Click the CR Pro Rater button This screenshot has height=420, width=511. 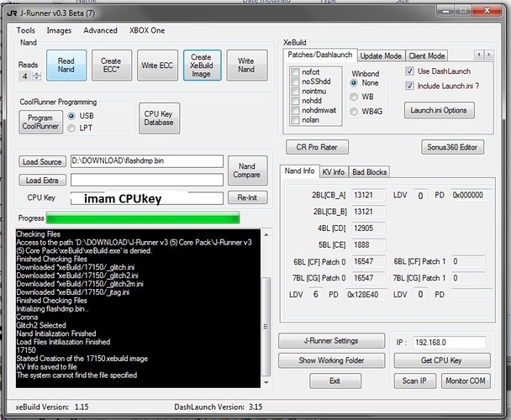coord(317,147)
